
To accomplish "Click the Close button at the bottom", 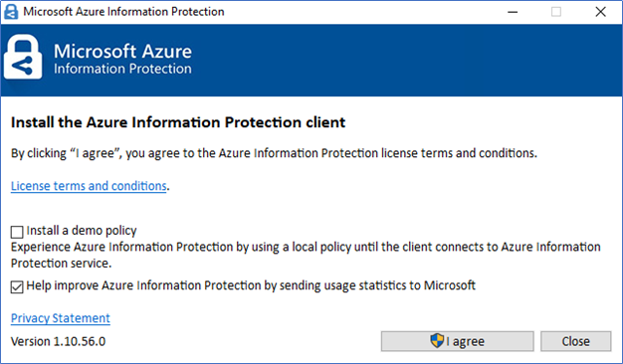I will click(x=575, y=341).
